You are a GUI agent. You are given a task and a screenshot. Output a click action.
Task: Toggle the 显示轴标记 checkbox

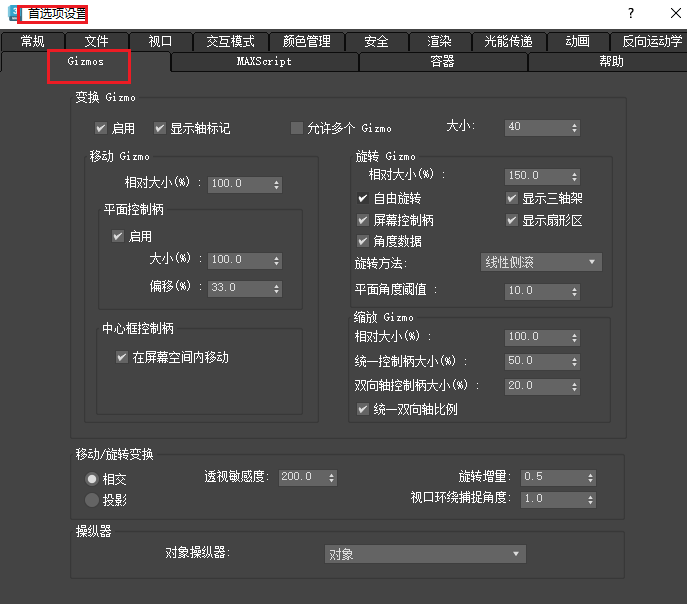pyautogui.click(x=159, y=128)
